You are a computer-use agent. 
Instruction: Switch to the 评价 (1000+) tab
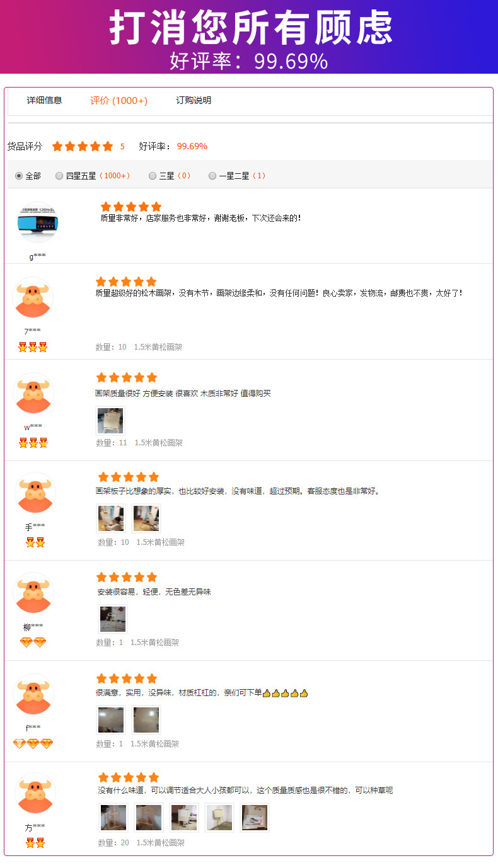click(119, 101)
